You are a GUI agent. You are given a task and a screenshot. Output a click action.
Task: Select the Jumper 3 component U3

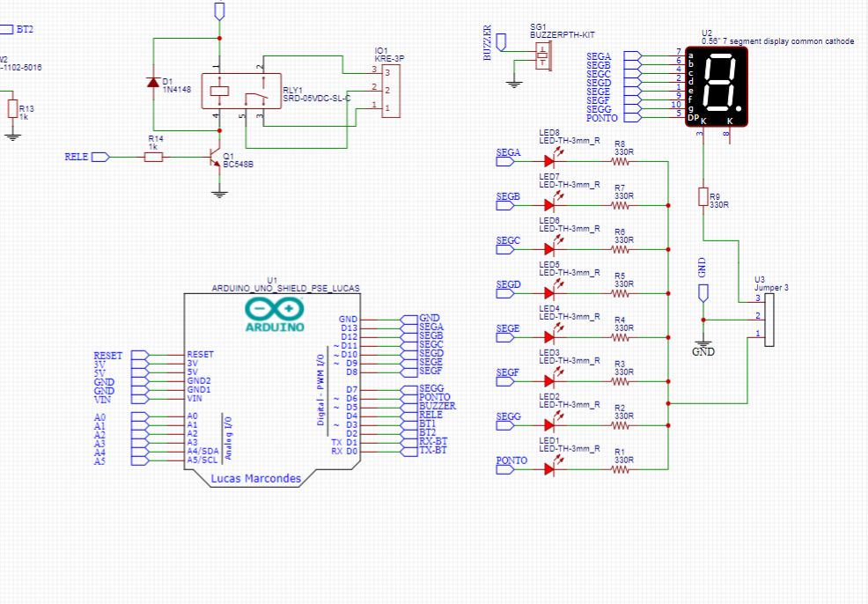(769, 320)
